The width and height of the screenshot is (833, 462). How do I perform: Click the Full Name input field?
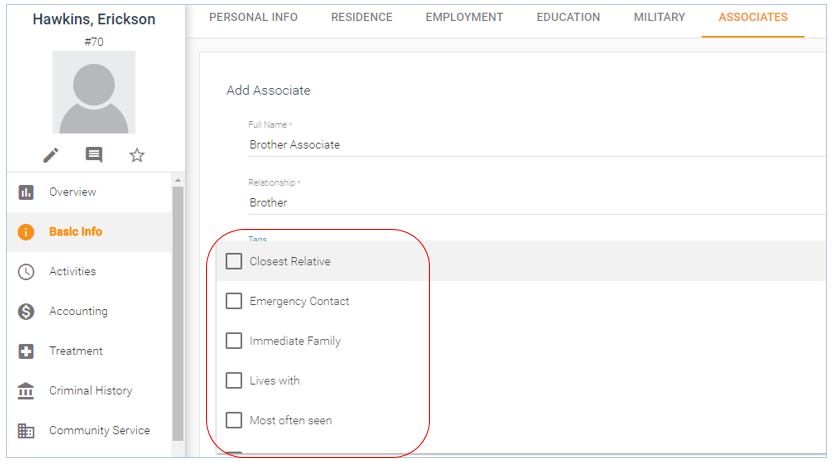537,145
